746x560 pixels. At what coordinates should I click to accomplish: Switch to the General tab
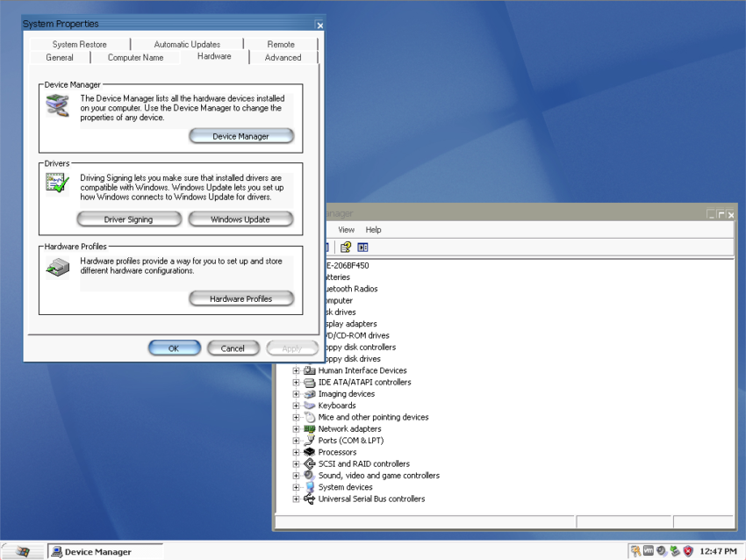coord(60,58)
